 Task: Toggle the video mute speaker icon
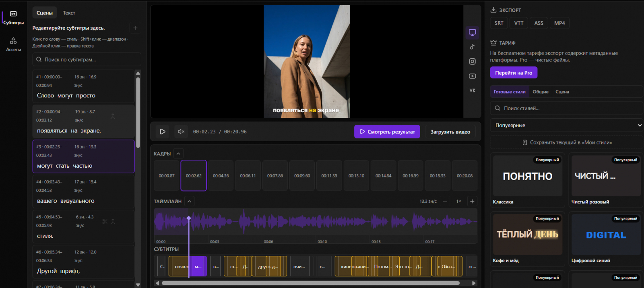point(181,132)
